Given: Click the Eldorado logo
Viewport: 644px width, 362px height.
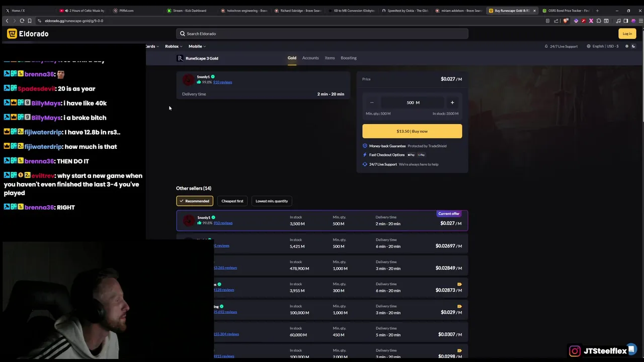Looking at the screenshot, I should click(28, 34).
